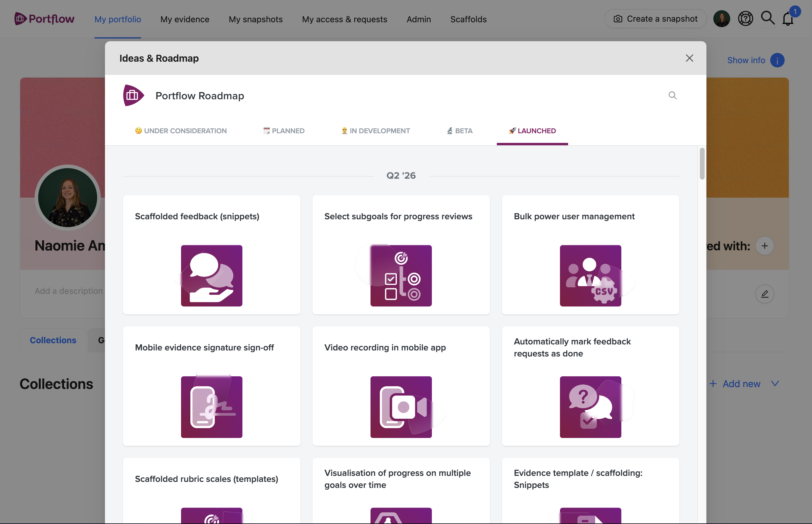Select the Collections tab on portfolio page
Viewport: 812px width, 524px height.
53,340
